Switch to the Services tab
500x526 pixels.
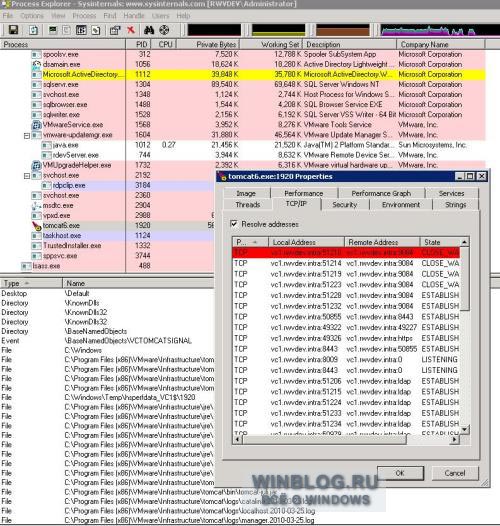click(x=451, y=194)
